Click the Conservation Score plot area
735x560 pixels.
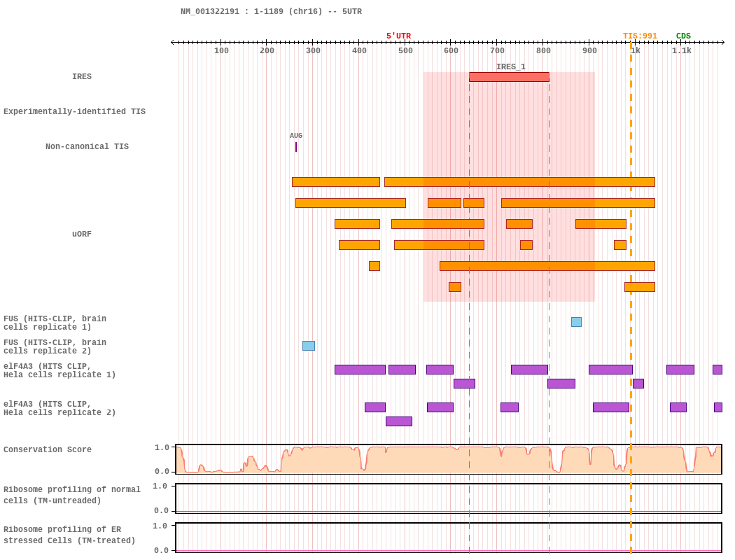click(449, 459)
